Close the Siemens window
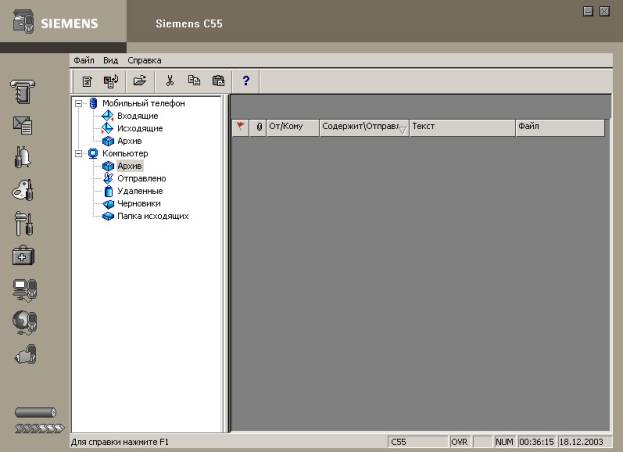 pos(604,11)
